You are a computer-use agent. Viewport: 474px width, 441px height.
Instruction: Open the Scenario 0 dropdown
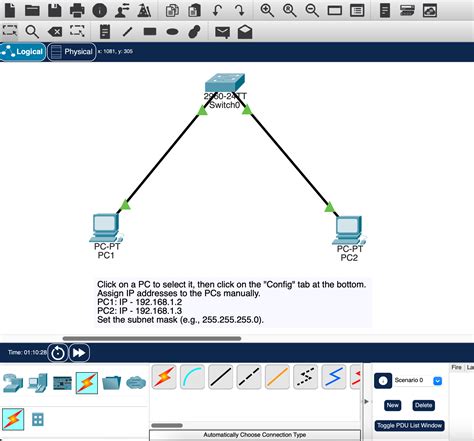click(438, 381)
